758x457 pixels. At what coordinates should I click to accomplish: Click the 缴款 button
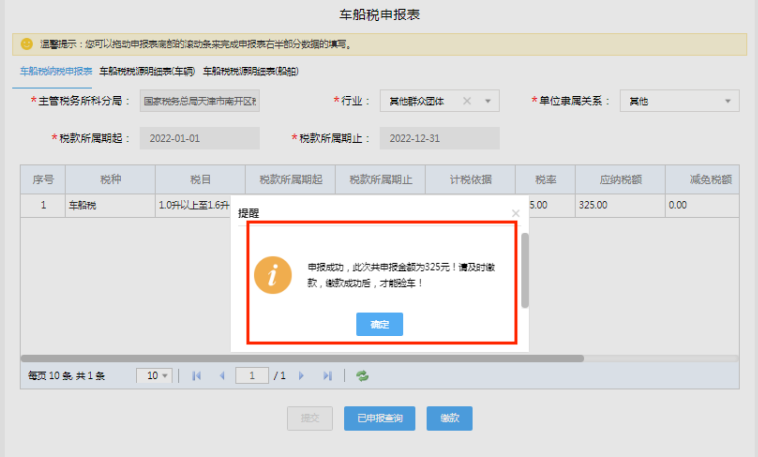[450, 418]
